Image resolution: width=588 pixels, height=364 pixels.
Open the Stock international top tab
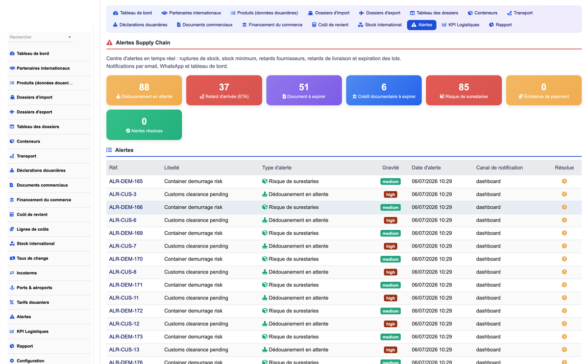click(380, 24)
